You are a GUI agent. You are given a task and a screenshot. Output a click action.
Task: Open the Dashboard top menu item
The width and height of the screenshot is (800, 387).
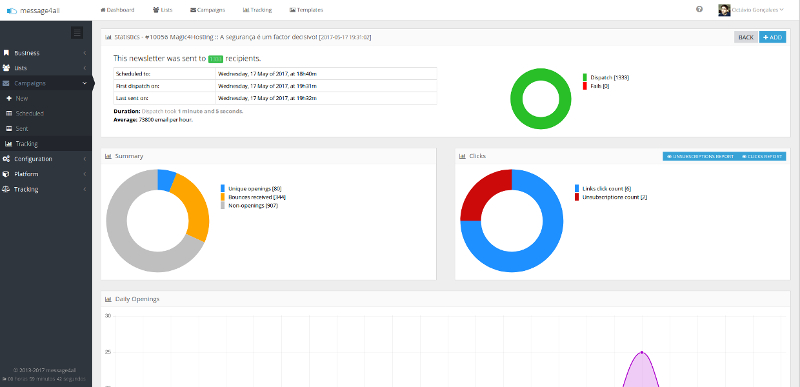[x=117, y=10]
